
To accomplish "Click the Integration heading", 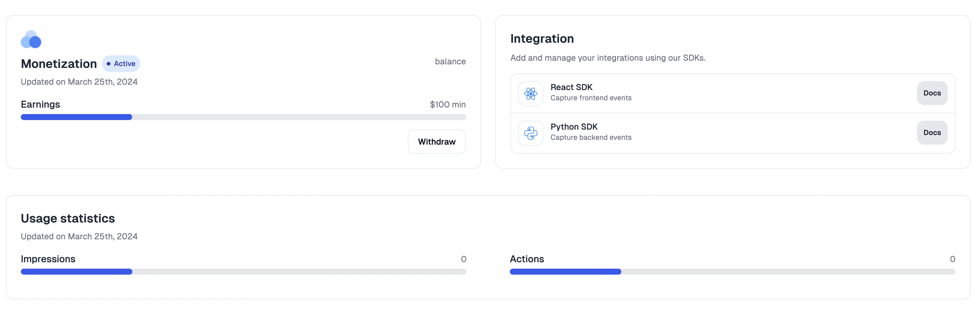I will [x=542, y=39].
